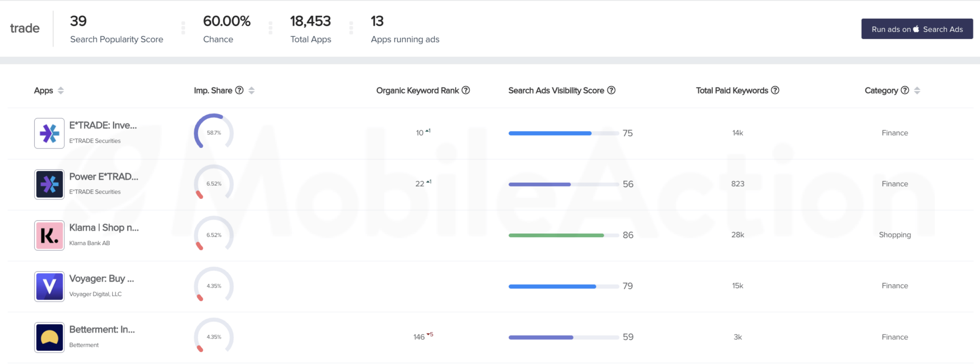The height and width of the screenshot is (364, 980).
Task: Click the Search Ads Visibility Score header
Action: pos(556,90)
